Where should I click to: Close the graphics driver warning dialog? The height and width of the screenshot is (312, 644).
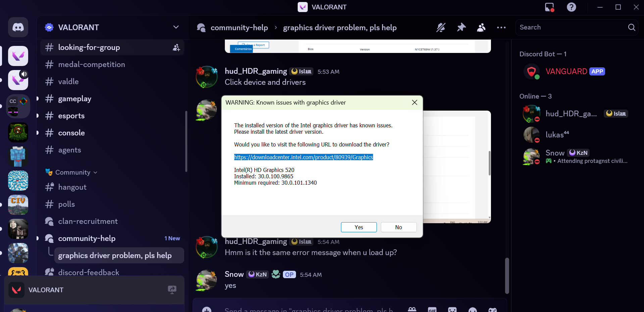click(414, 103)
